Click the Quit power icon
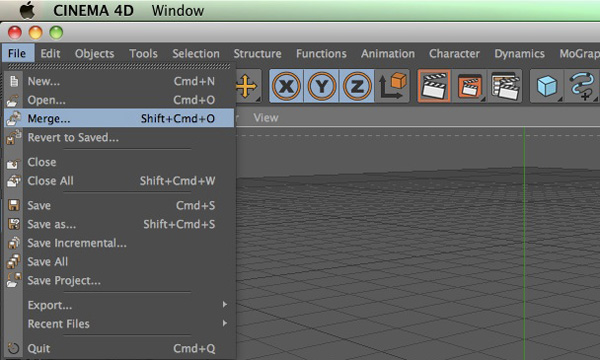The width and height of the screenshot is (600, 360). click(13, 349)
